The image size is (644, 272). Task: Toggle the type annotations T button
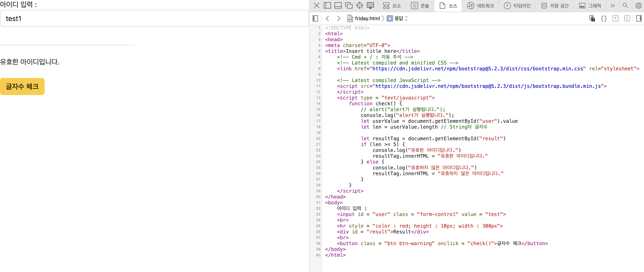coord(616,18)
